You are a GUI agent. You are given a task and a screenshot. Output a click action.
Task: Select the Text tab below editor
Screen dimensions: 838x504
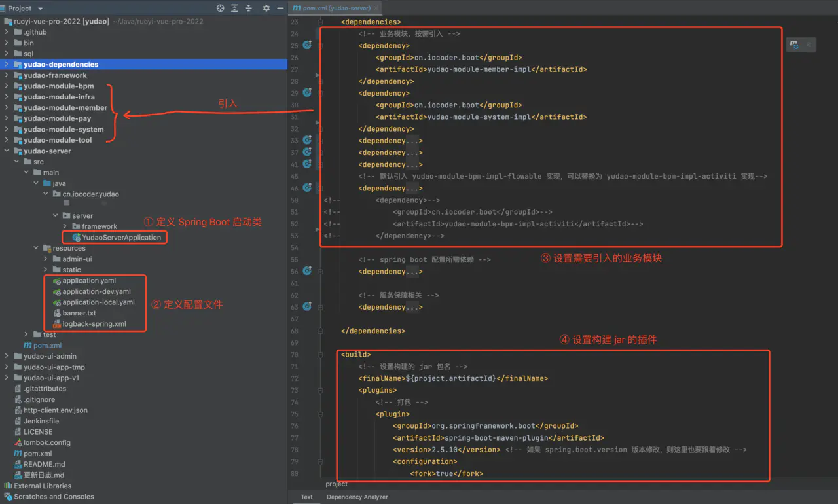(306, 497)
